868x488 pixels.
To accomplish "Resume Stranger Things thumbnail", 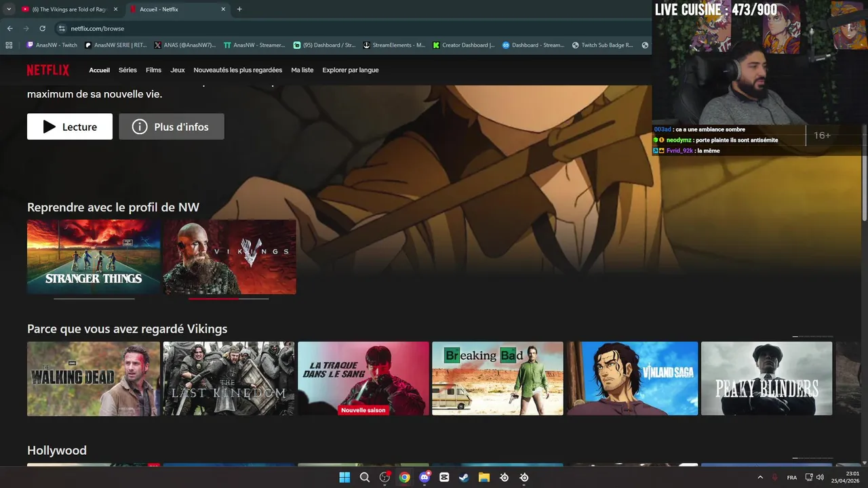I will click(x=94, y=257).
